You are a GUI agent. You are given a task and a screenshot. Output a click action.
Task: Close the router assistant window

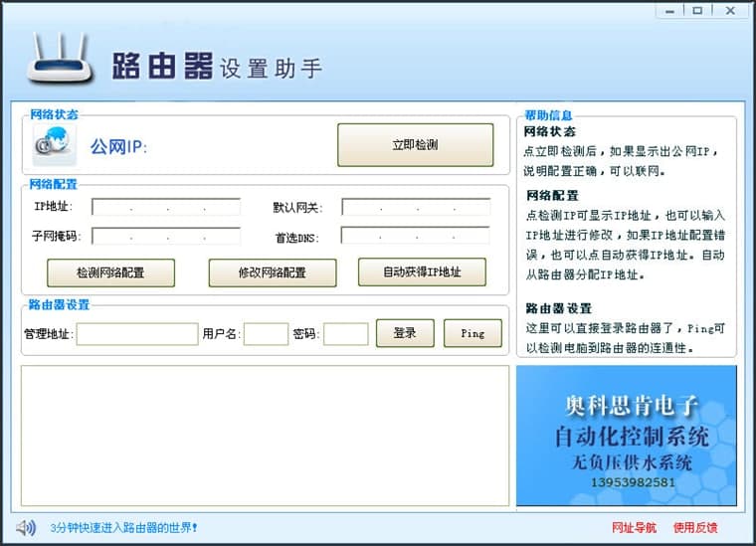[730, 11]
